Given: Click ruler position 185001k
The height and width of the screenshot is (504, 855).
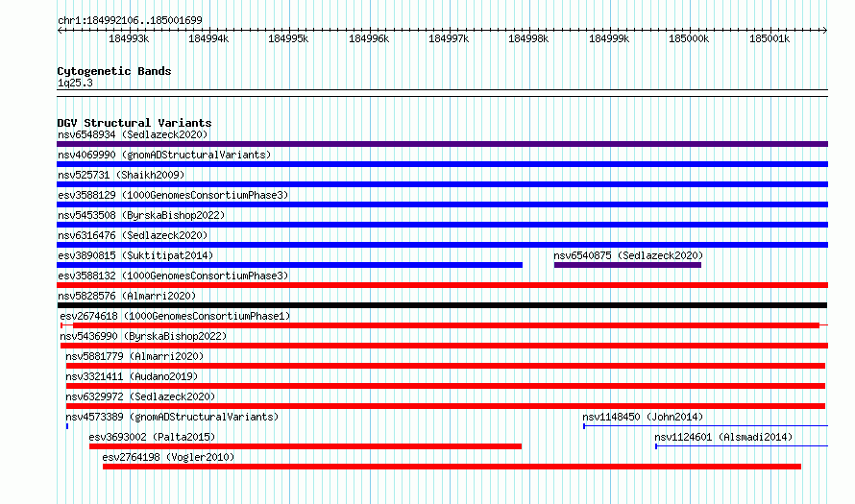Looking at the screenshot, I should (x=769, y=38).
